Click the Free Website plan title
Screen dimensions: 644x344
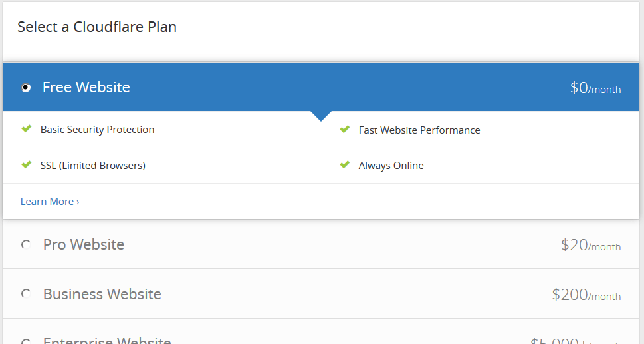tap(86, 87)
